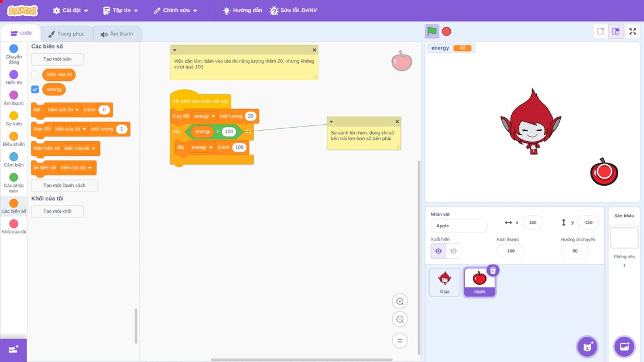
Task: Switch to the Trang phục tab
Action: click(66, 34)
